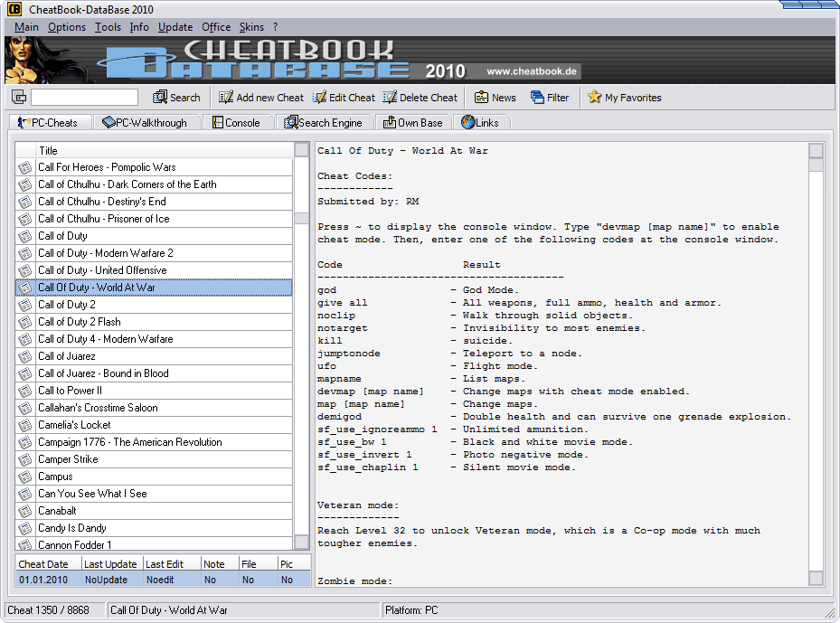Click icon beside Candy Is Dandy
Image resolution: width=840 pixels, height=623 pixels.
(24, 528)
